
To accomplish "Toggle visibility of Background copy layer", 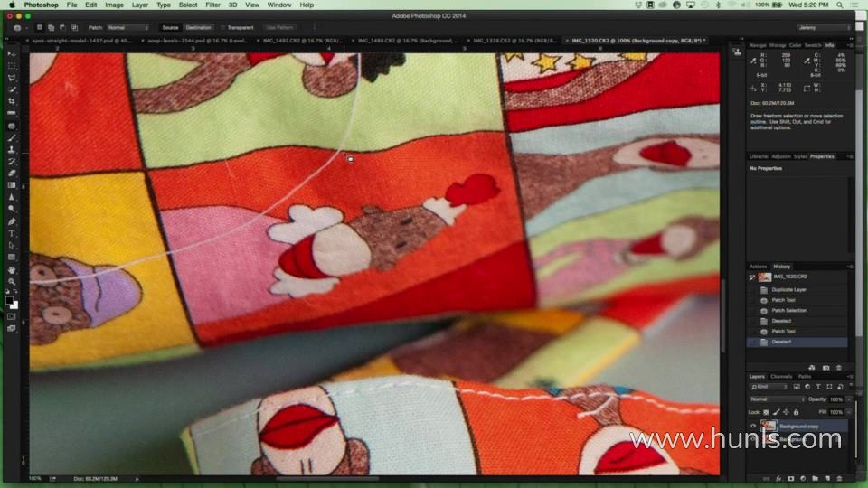I will pos(753,426).
